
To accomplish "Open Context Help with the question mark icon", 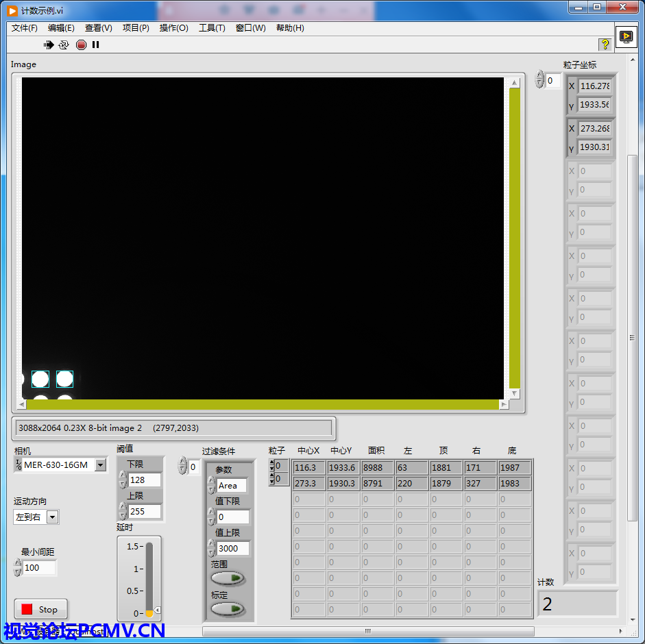I will click(x=605, y=45).
